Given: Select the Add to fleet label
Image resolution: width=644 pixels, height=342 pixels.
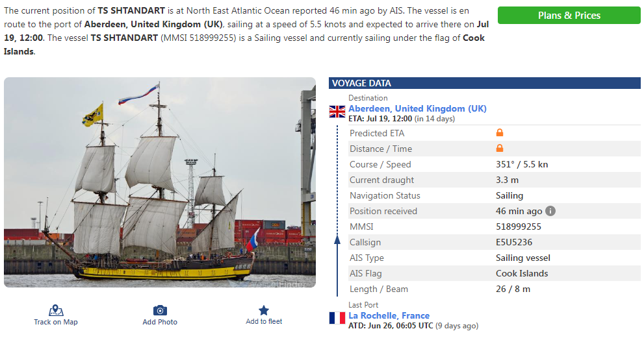Looking at the screenshot, I should pos(264,321).
